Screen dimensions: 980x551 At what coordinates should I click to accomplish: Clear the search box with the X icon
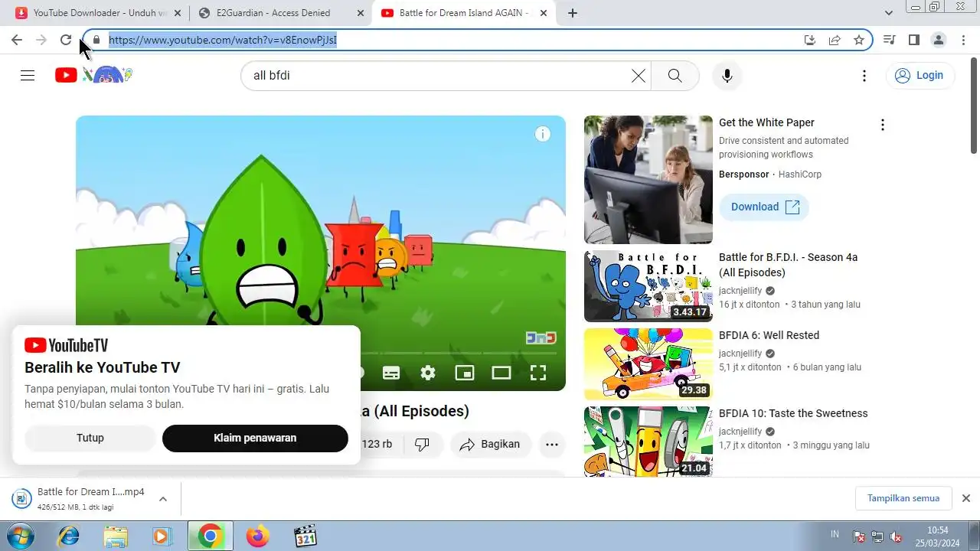pyautogui.click(x=638, y=75)
